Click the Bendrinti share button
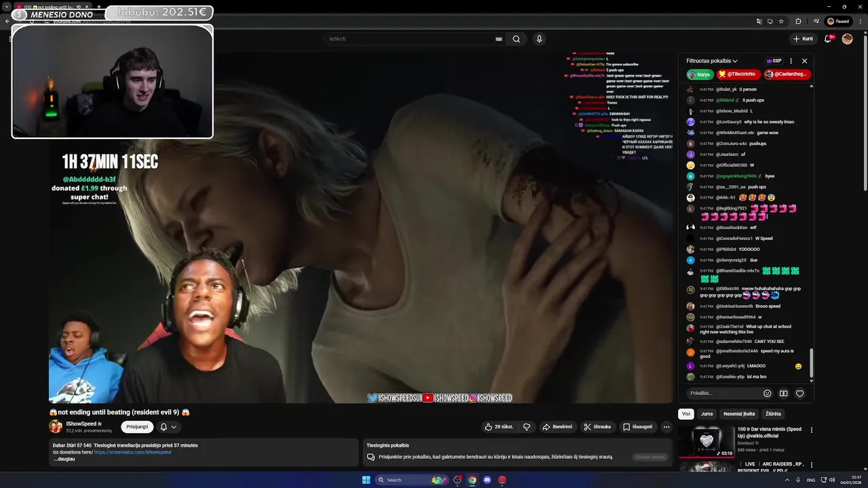Viewport: 868px width, 488px height. point(557,427)
